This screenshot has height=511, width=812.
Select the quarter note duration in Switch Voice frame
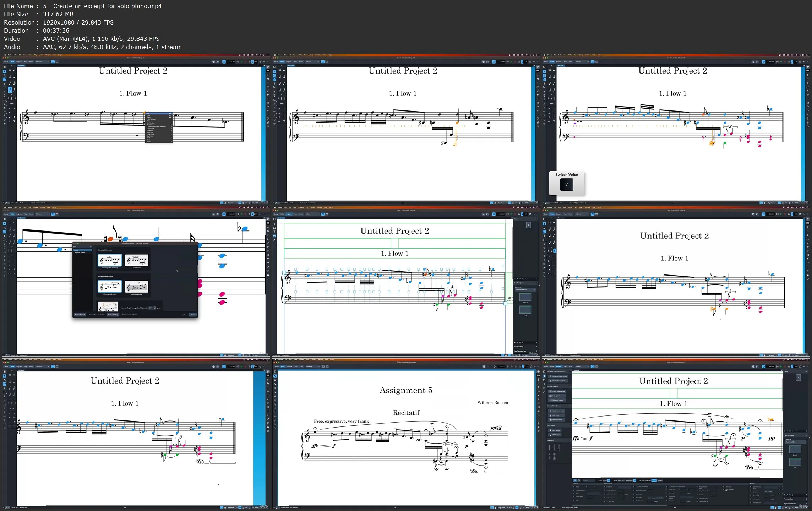(554, 77)
